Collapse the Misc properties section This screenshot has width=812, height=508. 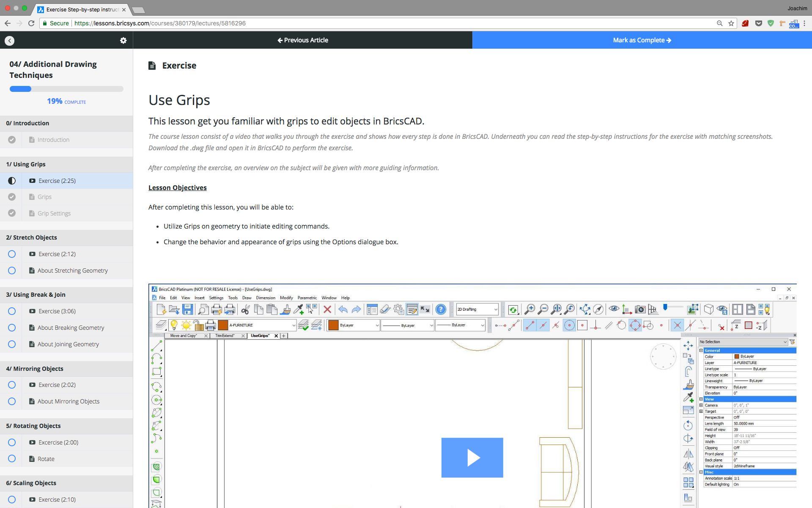click(x=701, y=472)
